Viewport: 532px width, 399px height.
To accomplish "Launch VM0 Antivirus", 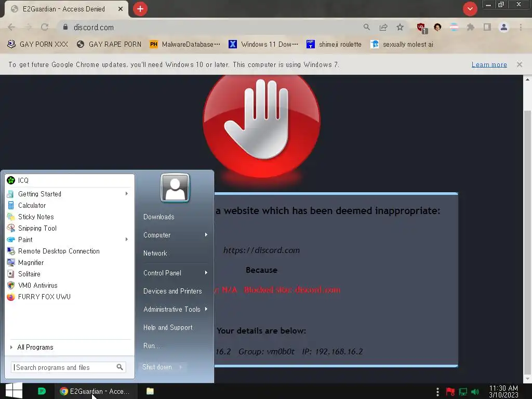I will pyautogui.click(x=70, y=285).
